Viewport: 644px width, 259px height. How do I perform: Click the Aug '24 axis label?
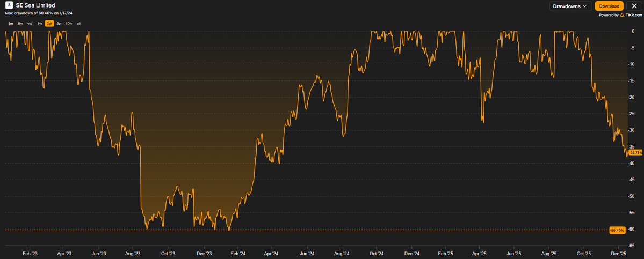[342, 255]
